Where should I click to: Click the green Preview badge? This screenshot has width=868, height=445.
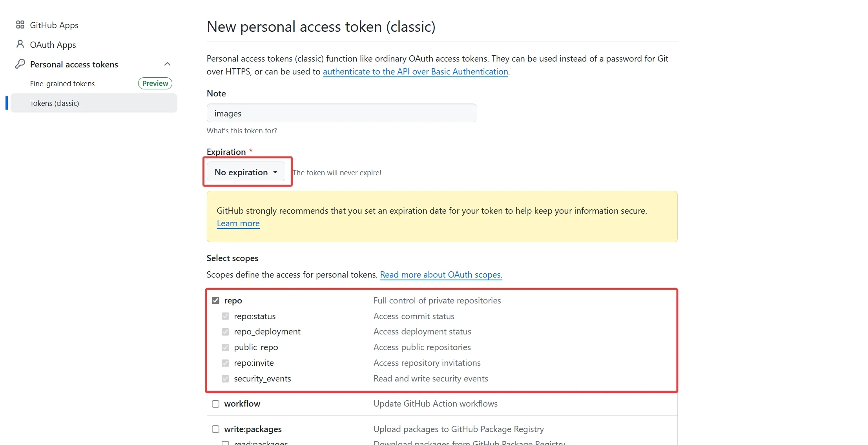(155, 84)
